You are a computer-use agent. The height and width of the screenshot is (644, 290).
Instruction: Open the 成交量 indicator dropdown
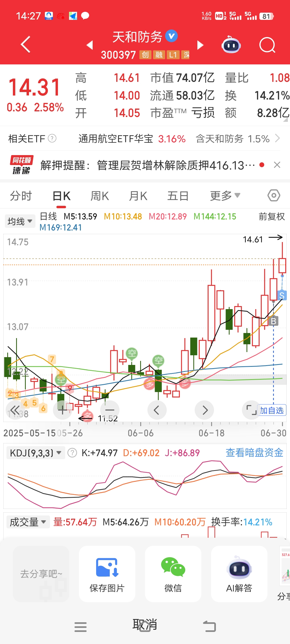[28, 522]
